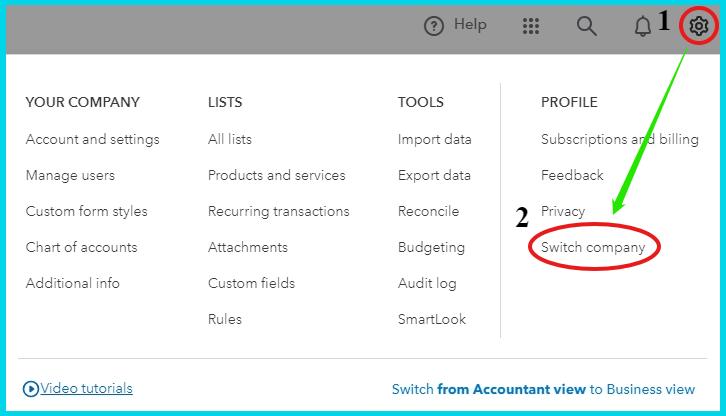Open Video tutorials link
726x416 pixels.
[86, 388]
